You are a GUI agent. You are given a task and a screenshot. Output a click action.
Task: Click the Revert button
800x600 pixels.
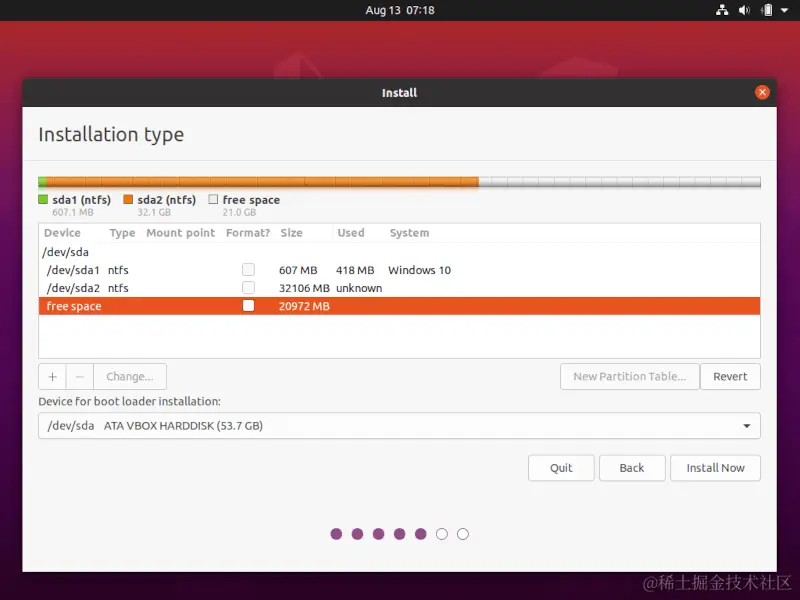coord(730,377)
